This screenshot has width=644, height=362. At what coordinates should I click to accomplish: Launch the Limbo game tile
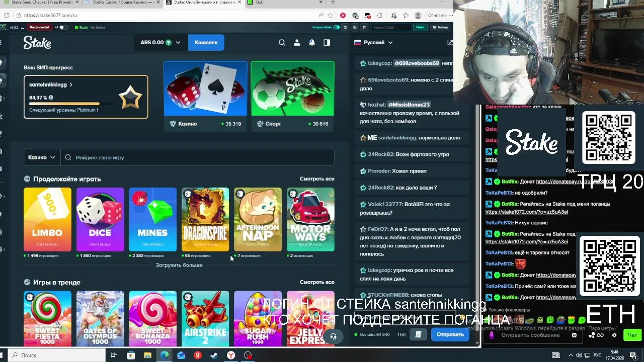pyautogui.click(x=47, y=219)
